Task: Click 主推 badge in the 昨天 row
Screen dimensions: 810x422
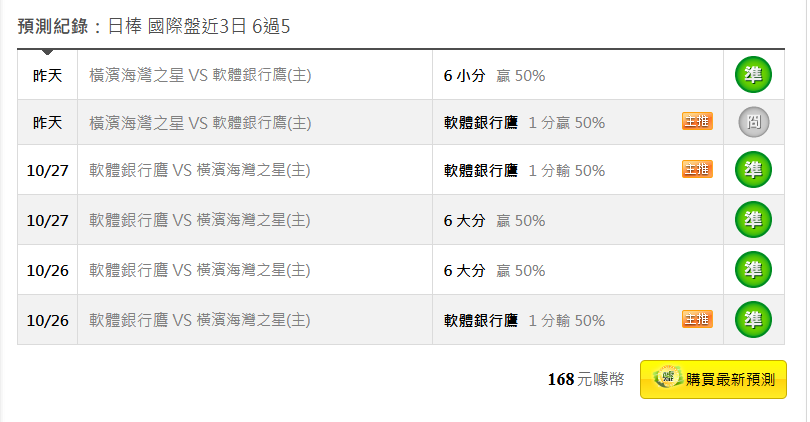Action: click(697, 121)
